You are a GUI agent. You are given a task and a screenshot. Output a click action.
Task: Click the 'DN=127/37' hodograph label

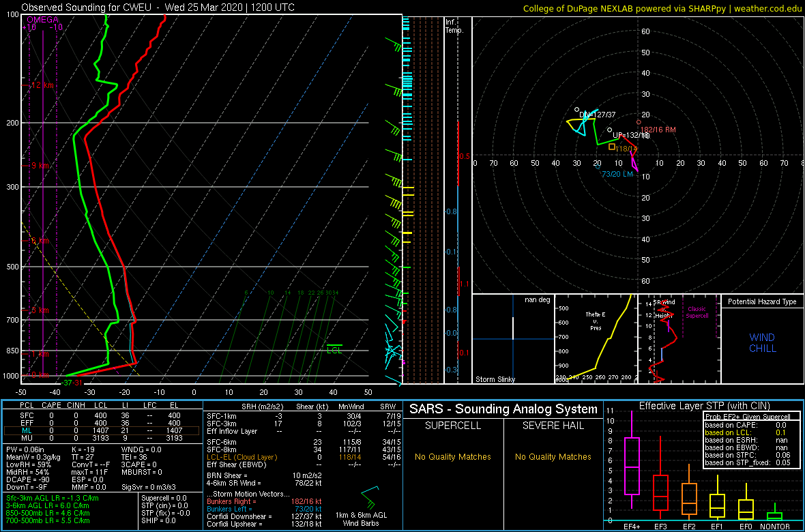coord(597,115)
